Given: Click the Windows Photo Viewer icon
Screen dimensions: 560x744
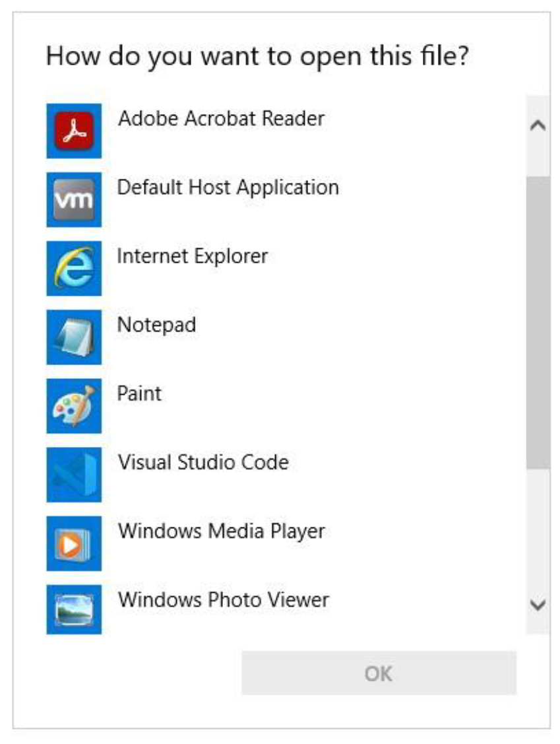Looking at the screenshot, I should [73, 609].
